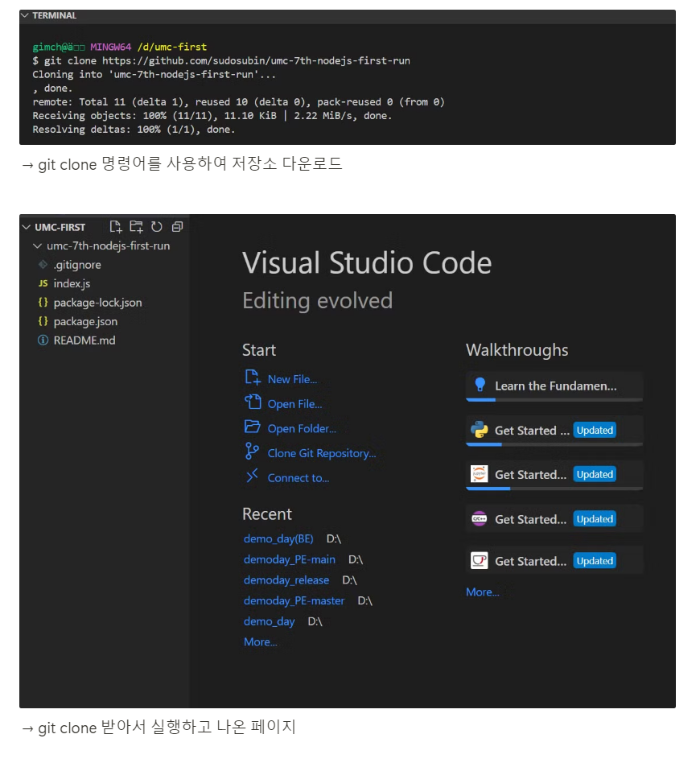Click the JS icon beside index.js
The image size is (700, 763).
43,283
